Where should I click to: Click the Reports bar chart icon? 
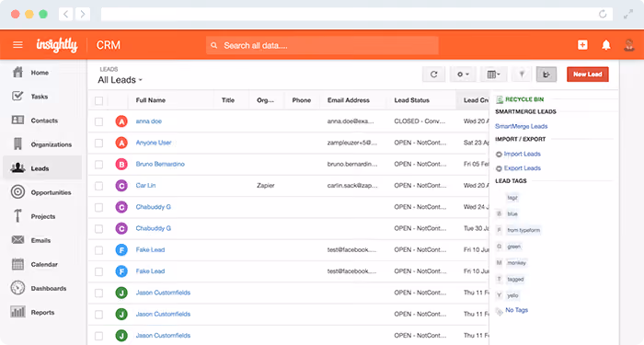tap(17, 312)
